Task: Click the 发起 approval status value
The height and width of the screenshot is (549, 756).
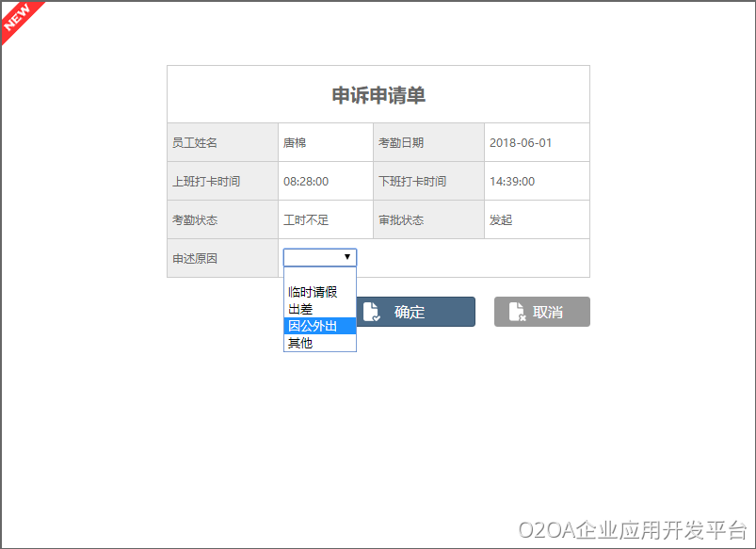Action: tap(501, 220)
